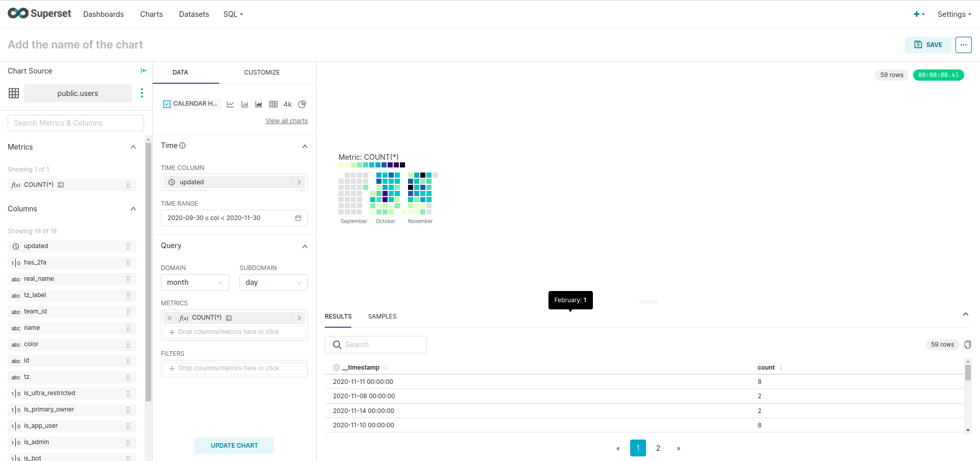Remove the COUNT(*) metric with X
The width and height of the screenshot is (980, 461).
tap(170, 318)
